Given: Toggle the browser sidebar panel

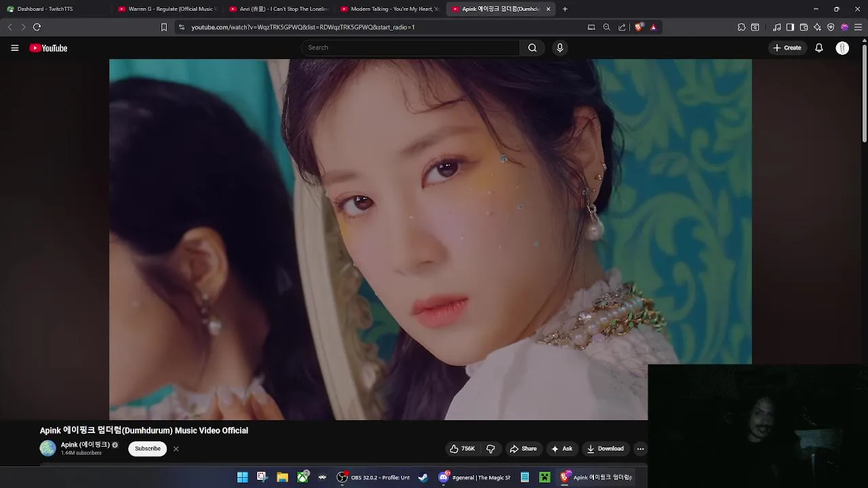Looking at the screenshot, I should [790, 27].
